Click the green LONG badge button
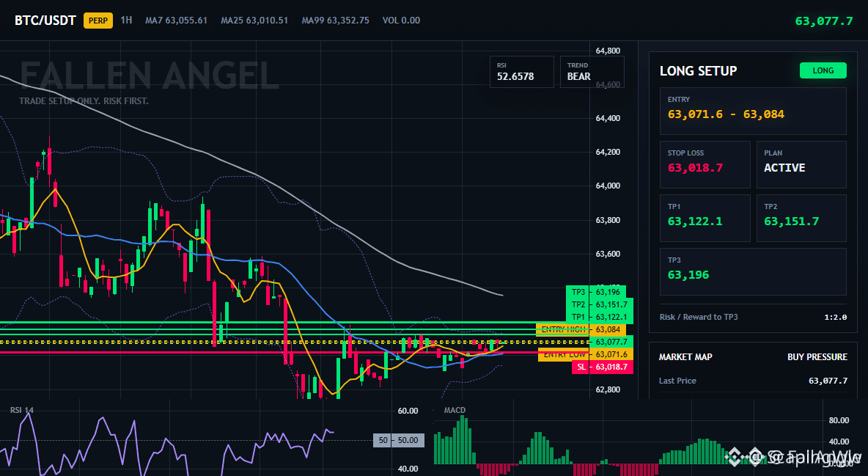868x476 pixels. pyautogui.click(x=823, y=70)
